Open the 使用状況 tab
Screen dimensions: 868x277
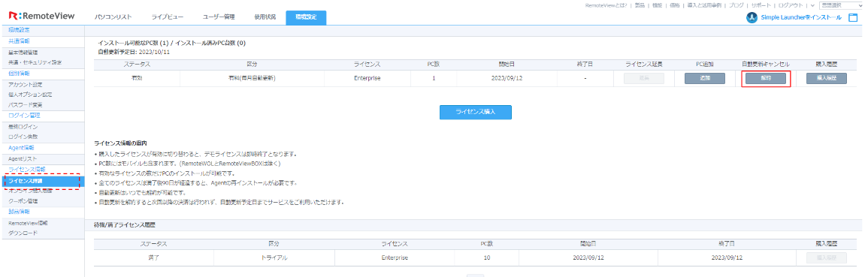coord(265,17)
